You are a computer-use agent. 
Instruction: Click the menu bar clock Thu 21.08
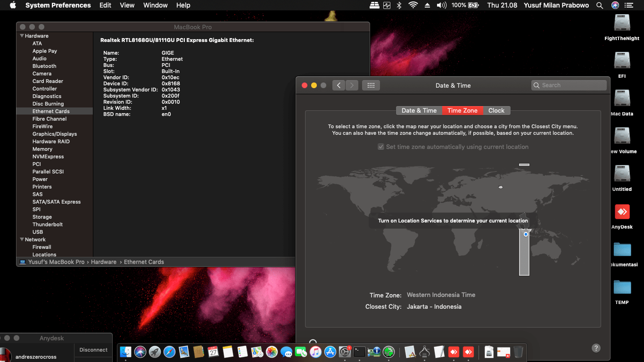502,5
